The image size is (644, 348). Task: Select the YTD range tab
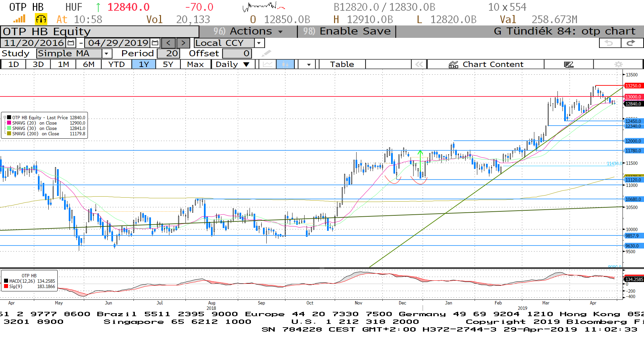116,64
